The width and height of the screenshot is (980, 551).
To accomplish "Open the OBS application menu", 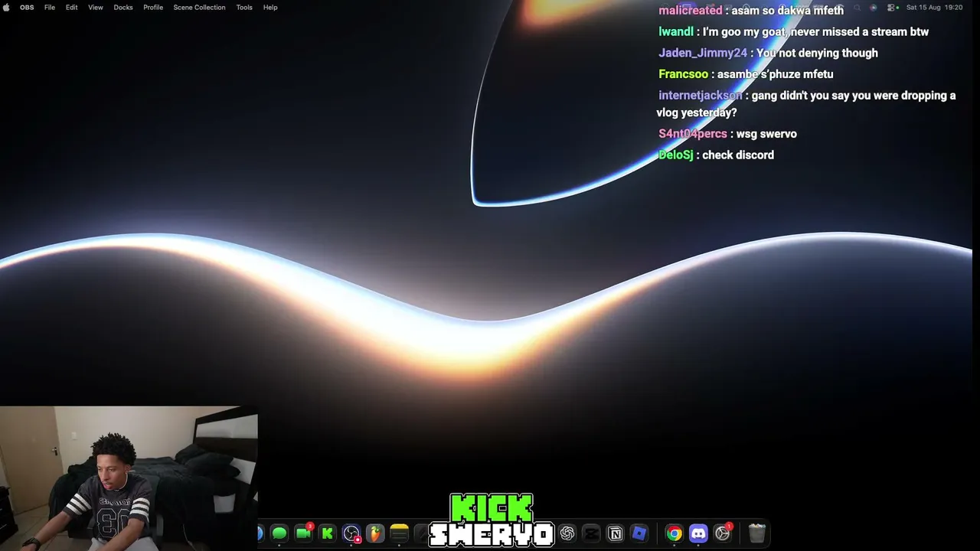I will click(x=27, y=7).
